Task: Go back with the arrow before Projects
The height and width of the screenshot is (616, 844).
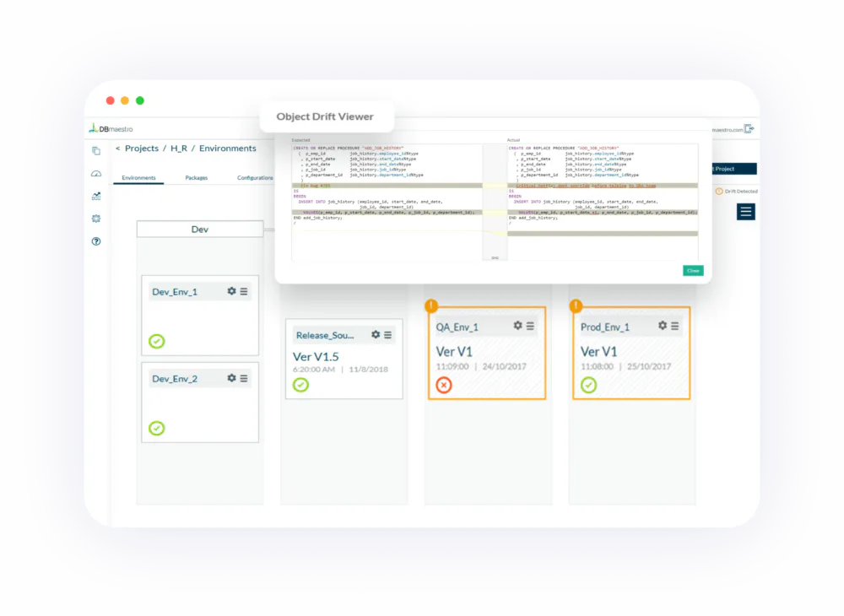Action: (x=118, y=148)
